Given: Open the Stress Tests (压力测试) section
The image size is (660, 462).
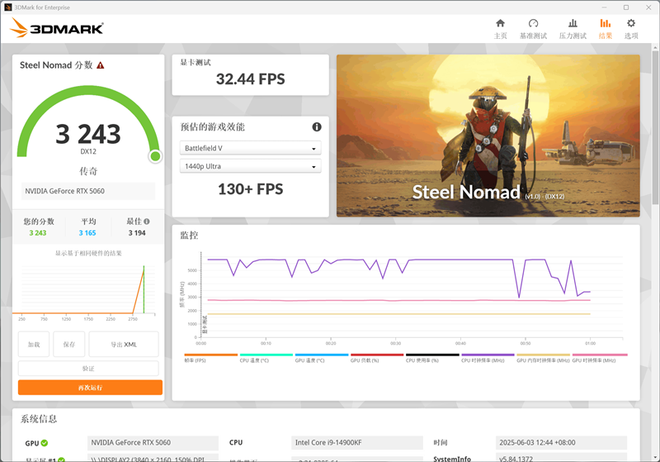Looking at the screenshot, I should tap(571, 27).
